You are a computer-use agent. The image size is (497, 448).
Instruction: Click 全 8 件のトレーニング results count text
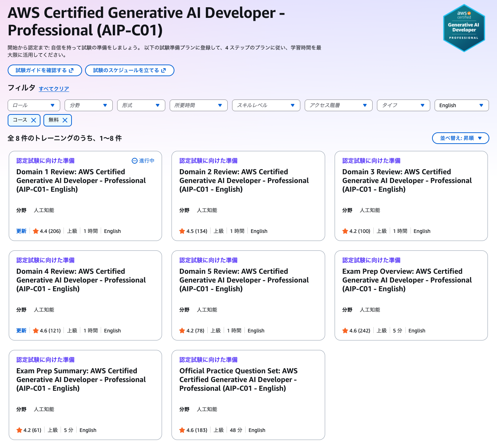point(65,138)
